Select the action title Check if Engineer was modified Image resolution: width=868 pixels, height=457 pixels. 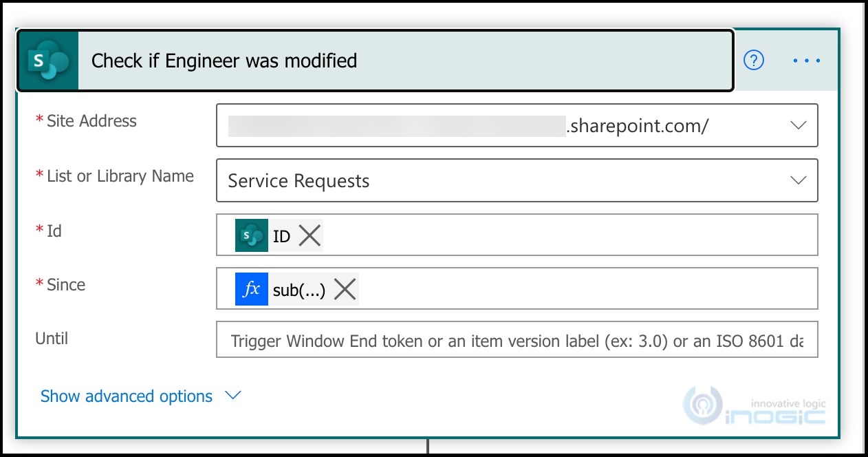pos(224,61)
